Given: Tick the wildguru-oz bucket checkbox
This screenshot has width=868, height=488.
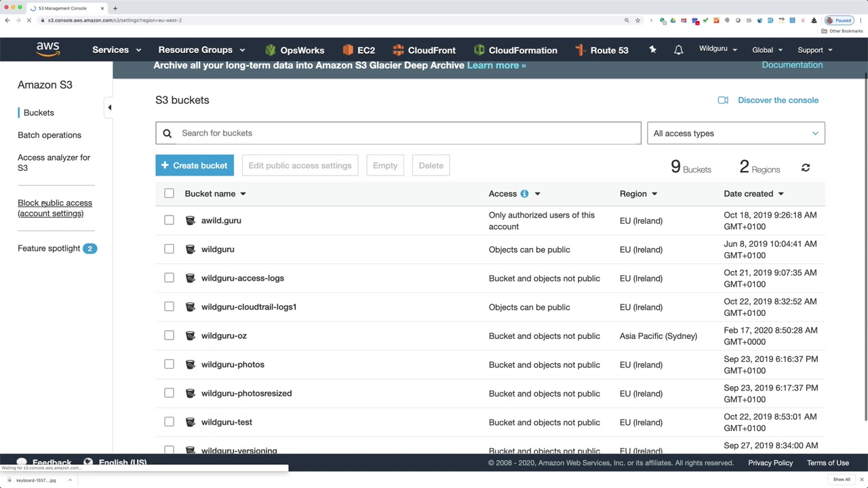Looking at the screenshot, I should click(x=169, y=335).
